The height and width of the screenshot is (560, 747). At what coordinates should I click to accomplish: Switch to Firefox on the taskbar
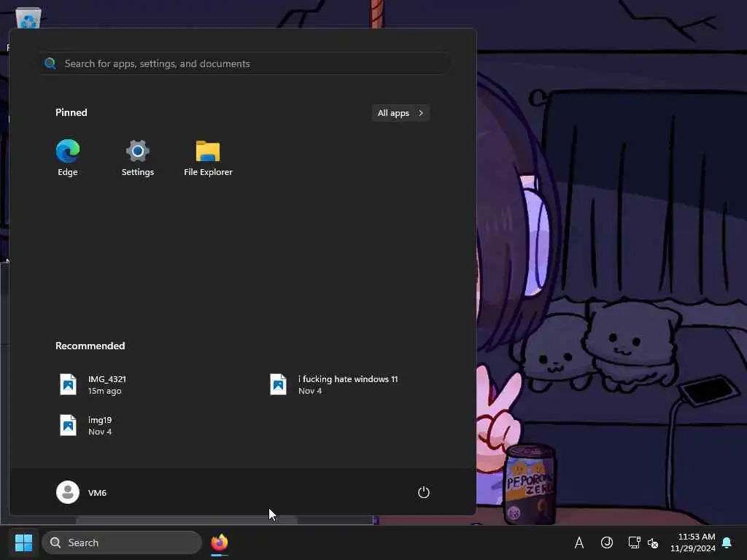click(x=219, y=542)
